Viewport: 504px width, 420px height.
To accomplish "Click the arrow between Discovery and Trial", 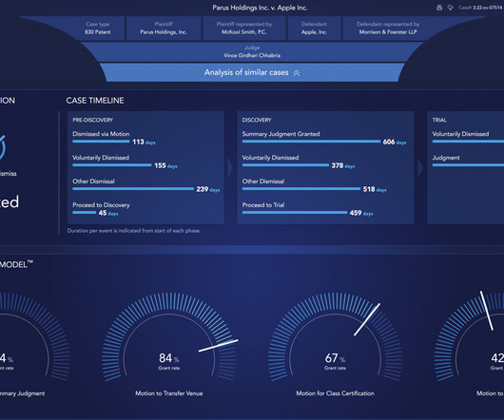I will pos(420,167).
